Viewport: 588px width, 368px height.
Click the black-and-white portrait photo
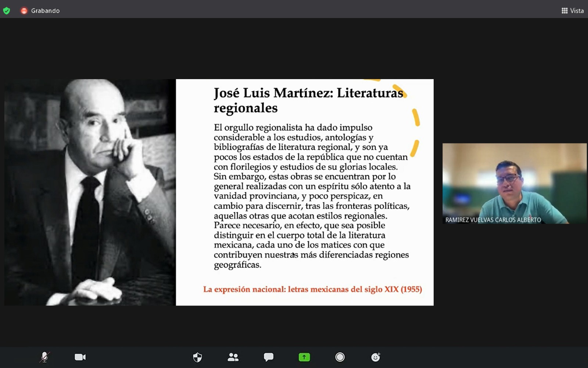tap(90, 192)
